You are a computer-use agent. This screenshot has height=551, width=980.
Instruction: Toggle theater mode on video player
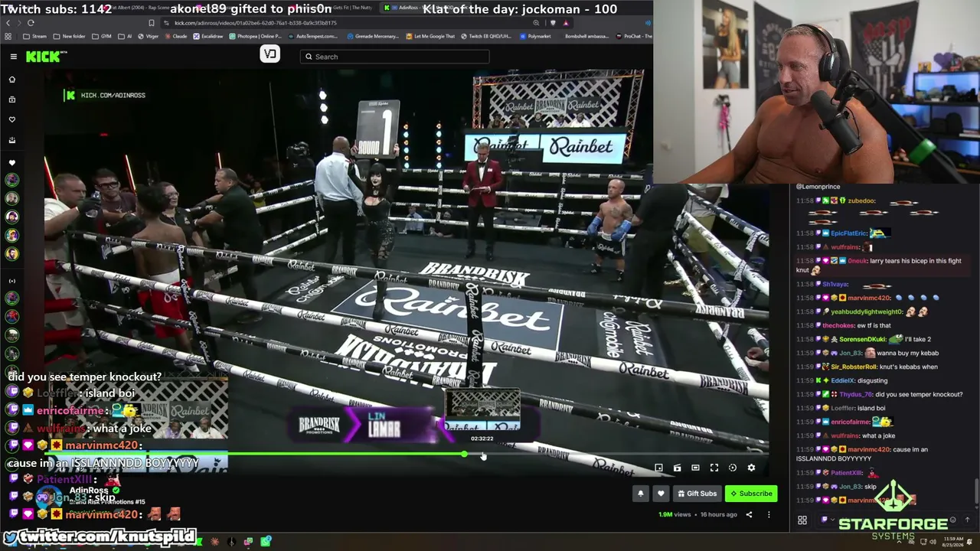point(695,468)
